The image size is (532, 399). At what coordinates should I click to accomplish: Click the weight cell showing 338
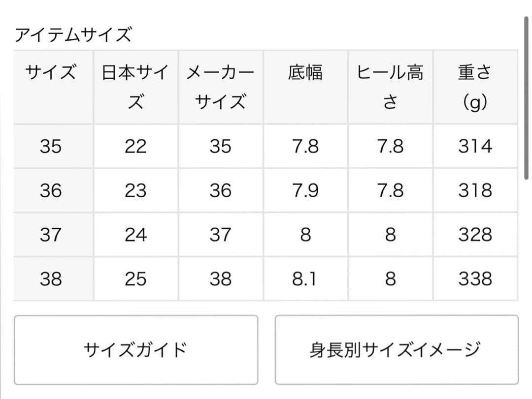click(475, 279)
